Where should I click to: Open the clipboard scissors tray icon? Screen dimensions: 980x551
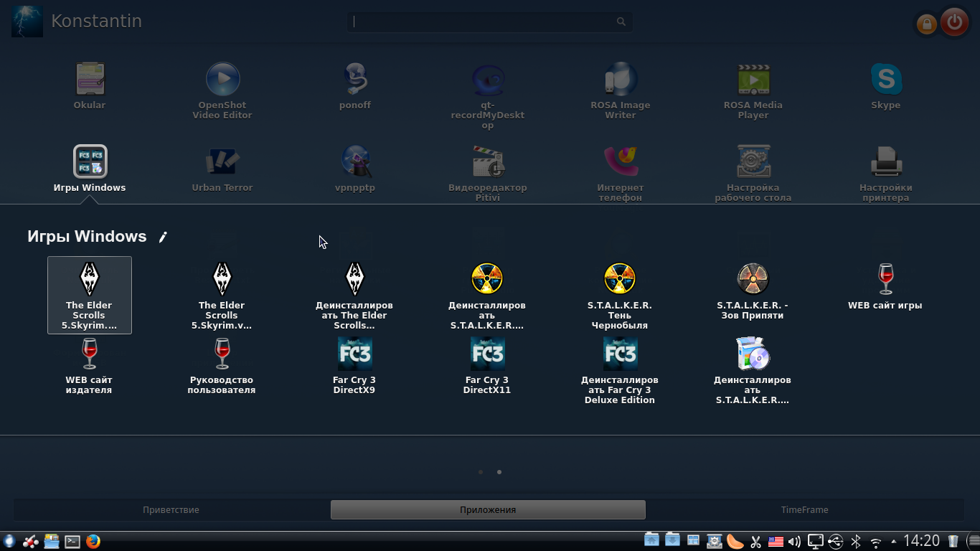click(x=755, y=542)
